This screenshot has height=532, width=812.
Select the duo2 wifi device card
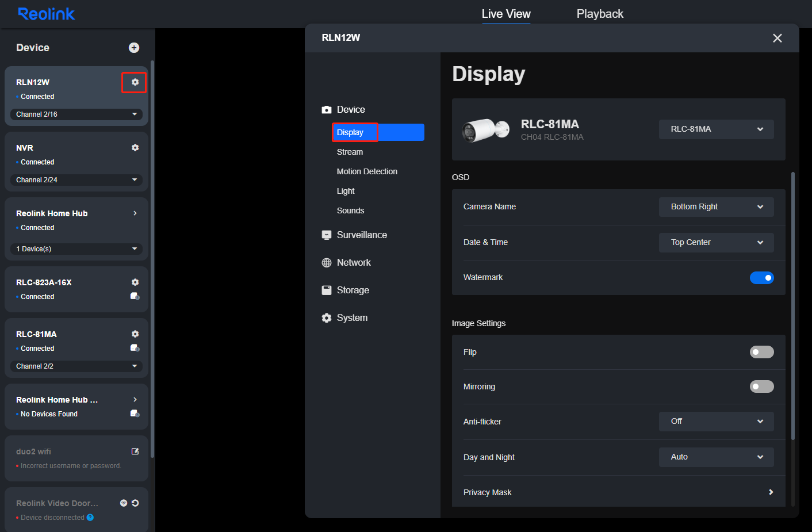[x=76, y=458]
